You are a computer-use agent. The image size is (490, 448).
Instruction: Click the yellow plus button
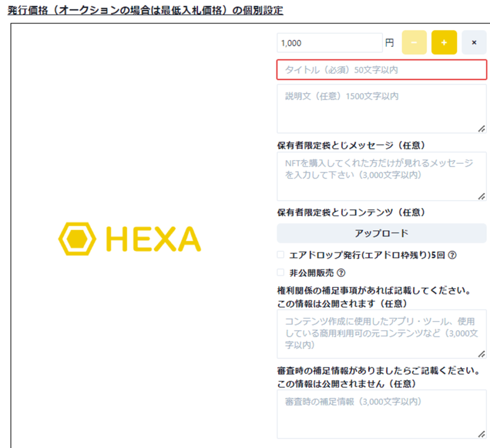pos(444,43)
